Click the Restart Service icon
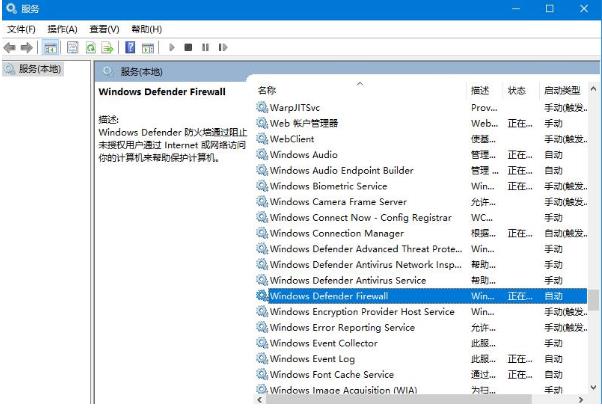Screen dimensions: 602x411 (223, 48)
